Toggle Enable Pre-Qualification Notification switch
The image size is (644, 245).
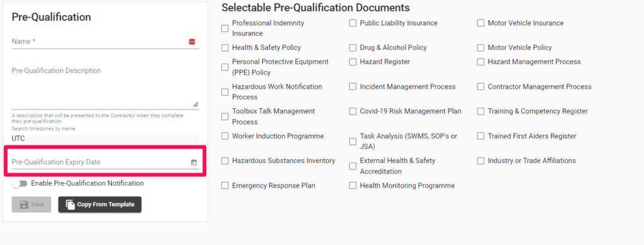click(x=19, y=183)
